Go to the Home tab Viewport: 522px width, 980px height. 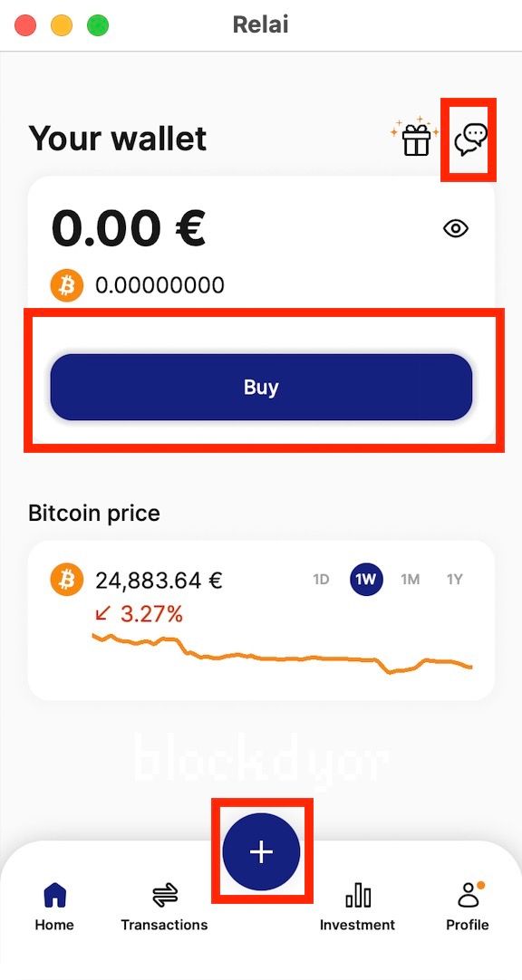point(54,907)
